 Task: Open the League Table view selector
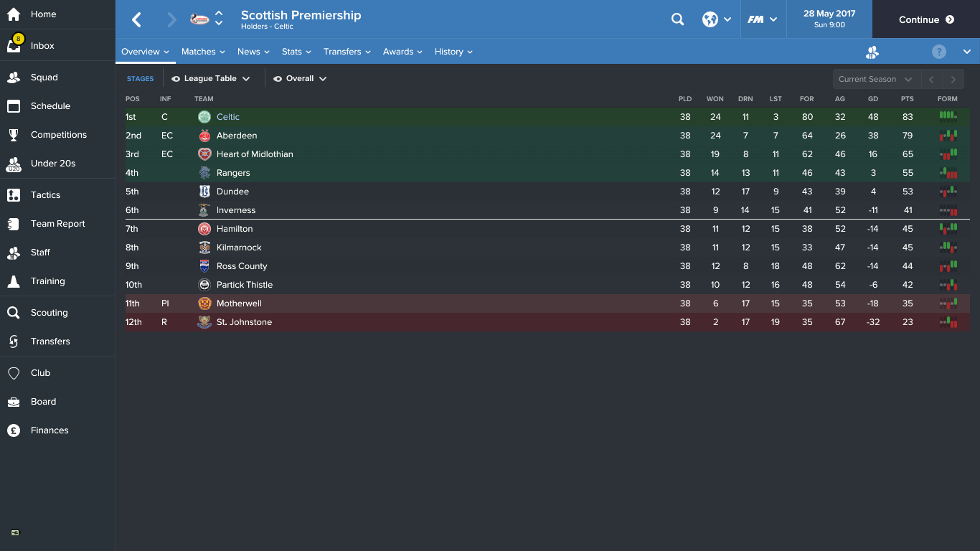tap(211, 79)
